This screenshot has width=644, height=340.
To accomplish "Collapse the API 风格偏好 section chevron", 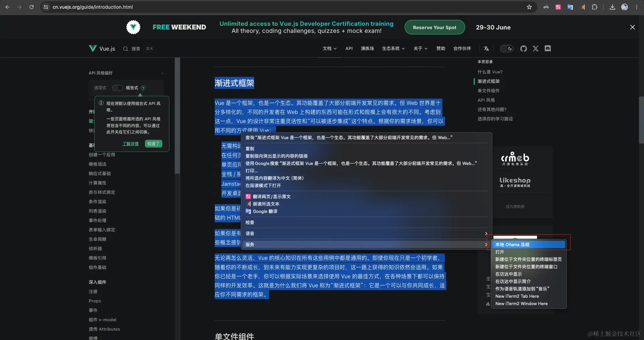I will pyautogui.click(x=162, y=73).
